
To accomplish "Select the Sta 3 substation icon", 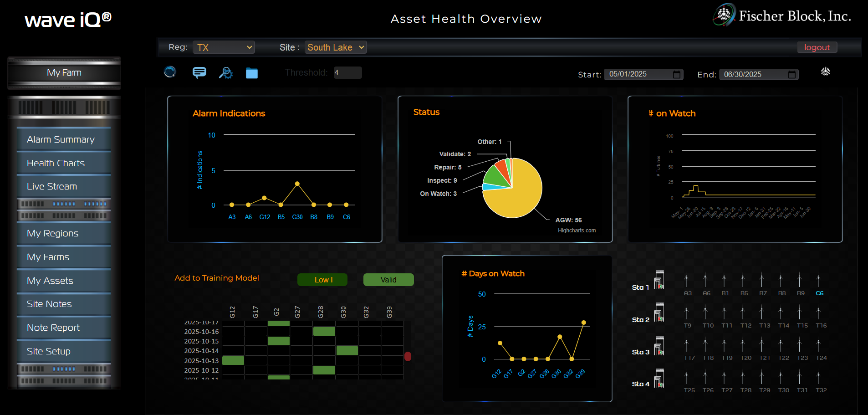I will pos(659,345).
